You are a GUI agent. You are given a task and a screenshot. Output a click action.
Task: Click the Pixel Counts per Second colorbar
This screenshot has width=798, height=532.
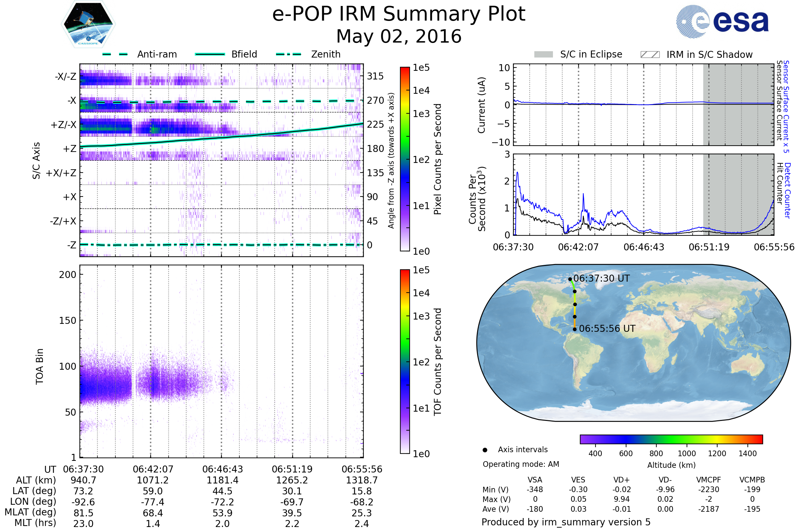click(405, 159)
